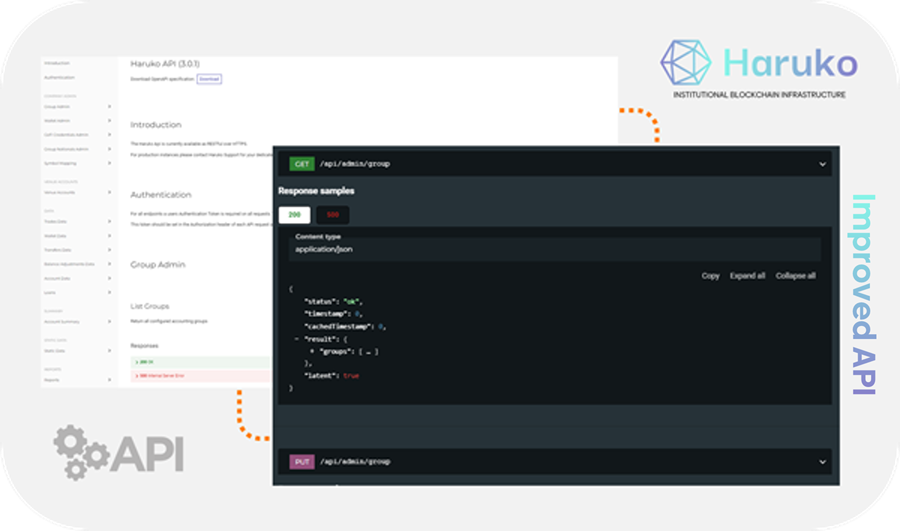The height and width of the screenshot is (531, 900).
Task: Open the Authentication sidebar item
Action: click(x=59, y=77)
